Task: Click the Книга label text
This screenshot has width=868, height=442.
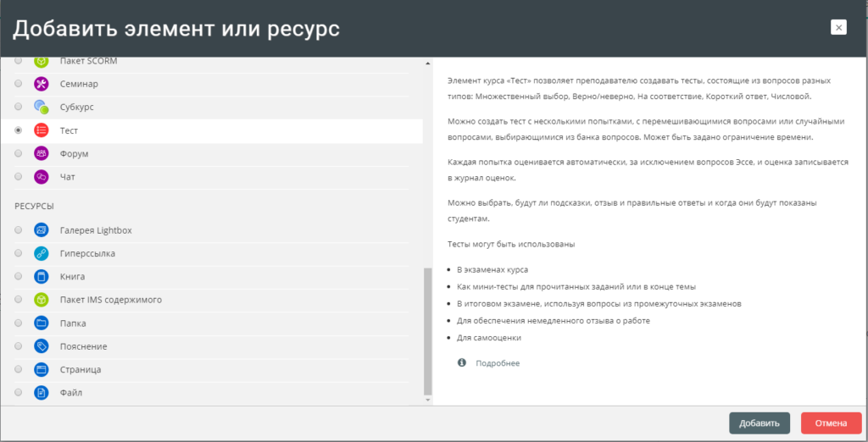Action: [73, 277]
